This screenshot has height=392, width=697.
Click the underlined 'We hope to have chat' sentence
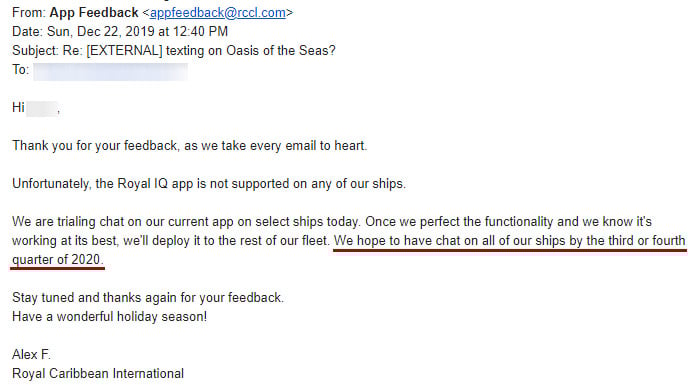tap(510, 241)
